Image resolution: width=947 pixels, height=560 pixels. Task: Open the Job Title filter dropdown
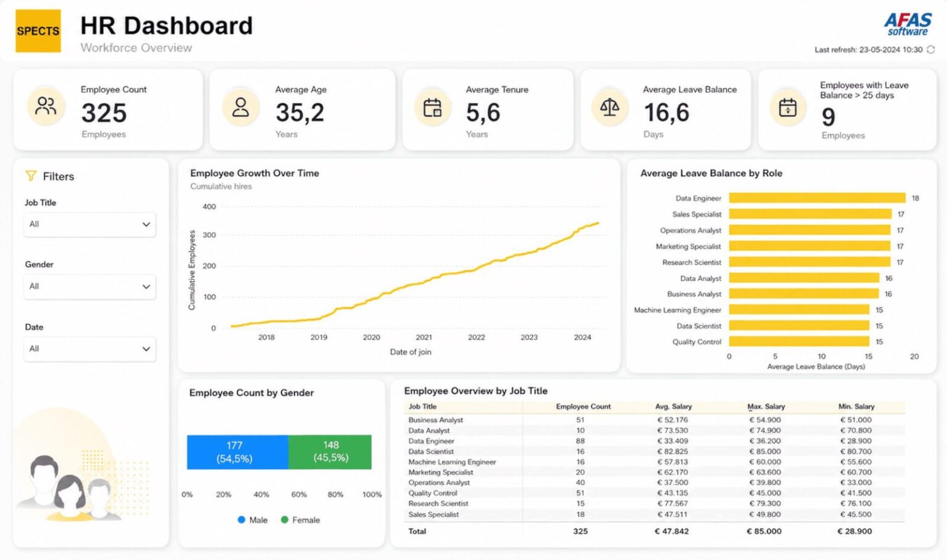coord(89,224)
